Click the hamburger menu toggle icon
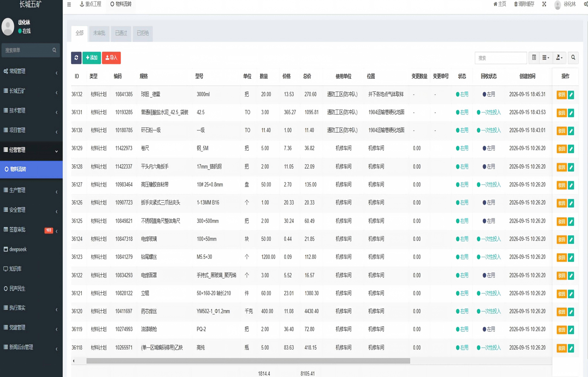Image resolution: width=588 pixels, height=377 pixels. [69, 4]
